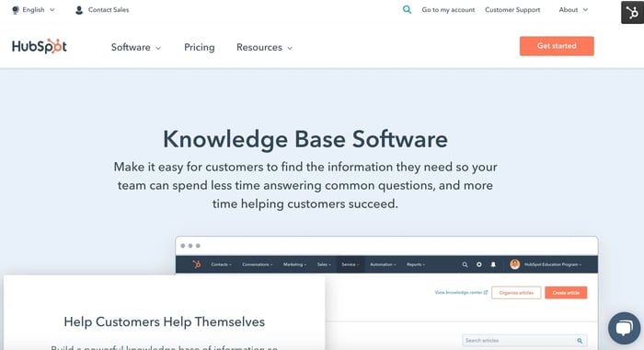Screen dimensions: 644x350
Task: Open the site search magnifier icon
Action: 407,9
